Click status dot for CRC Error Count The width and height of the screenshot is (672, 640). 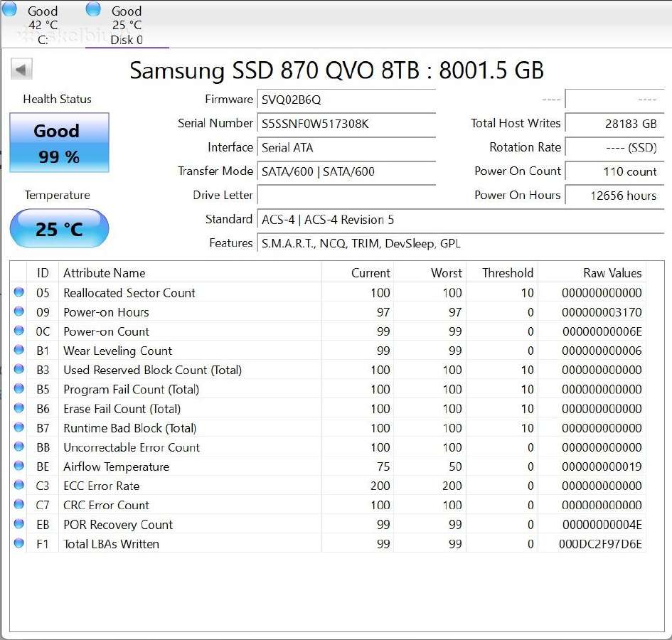click(x=19, y=504)
